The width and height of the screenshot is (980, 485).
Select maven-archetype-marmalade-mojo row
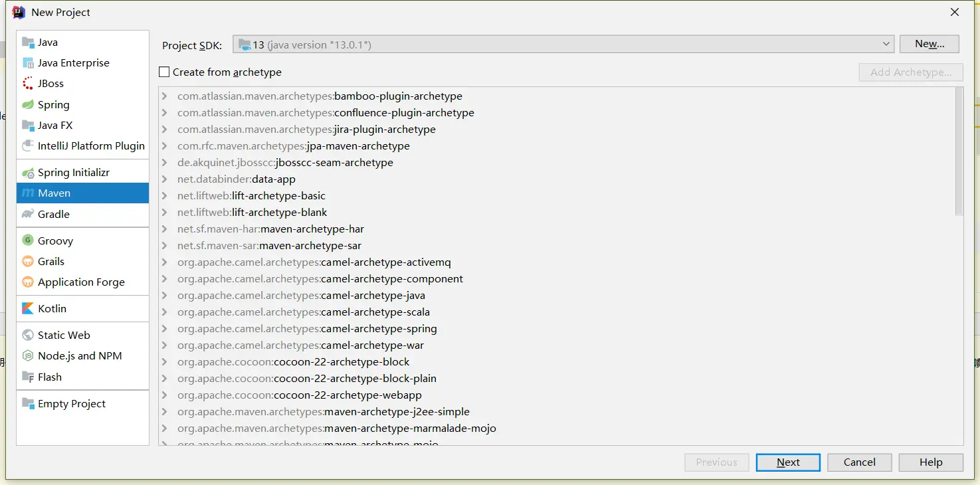pyautogui.click(x=557, y=429)
